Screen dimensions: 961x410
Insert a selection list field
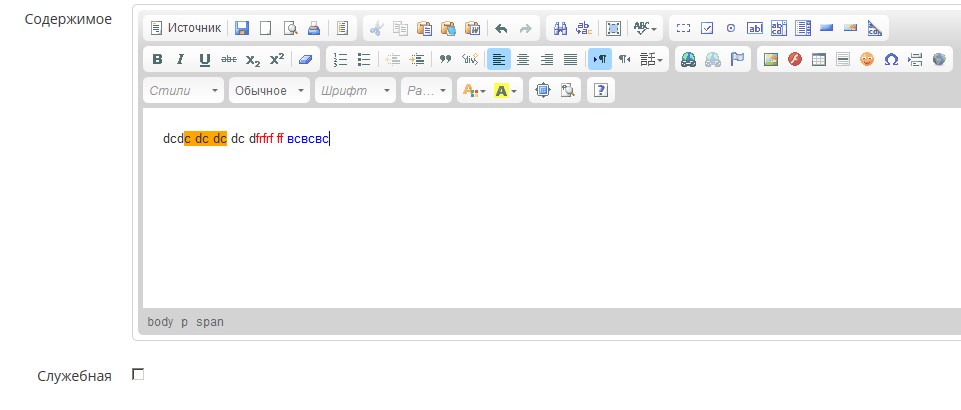(x=802, y=28)
